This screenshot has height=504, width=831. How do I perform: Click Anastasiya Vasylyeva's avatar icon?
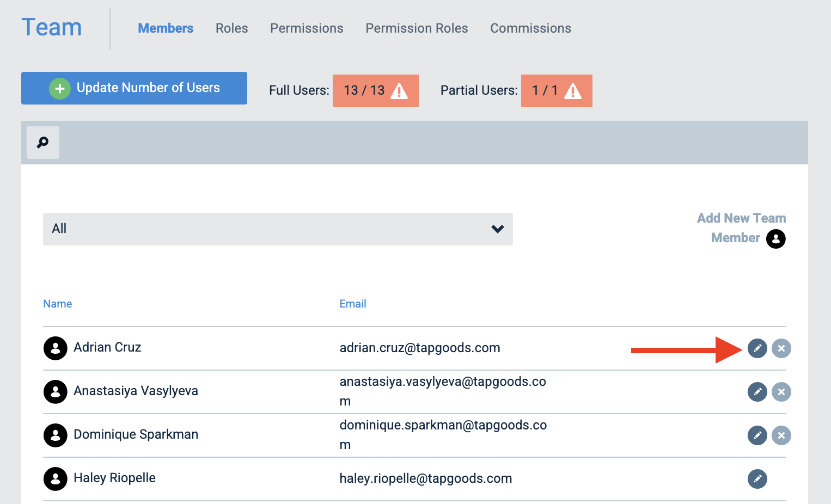tap(55, 392)
